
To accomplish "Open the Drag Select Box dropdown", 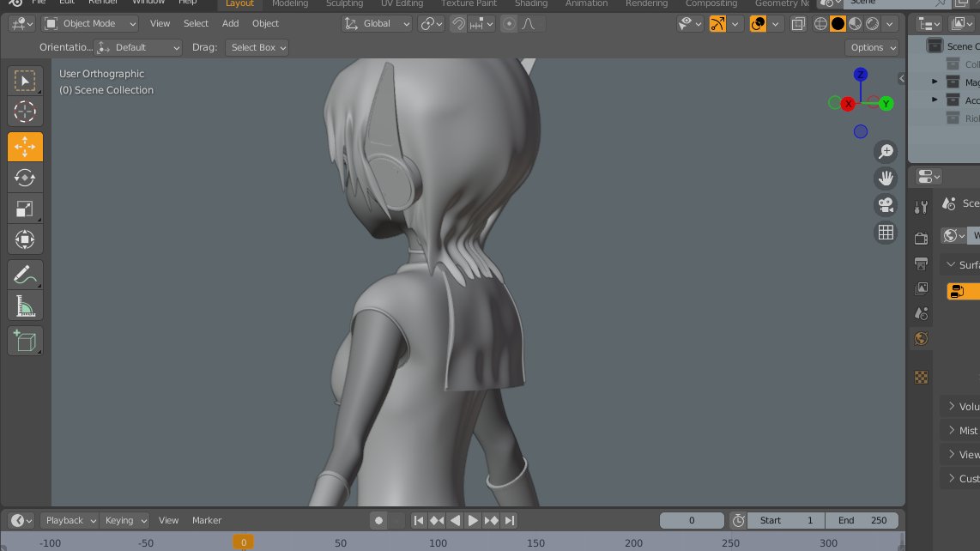I will [x=257, y=47].
